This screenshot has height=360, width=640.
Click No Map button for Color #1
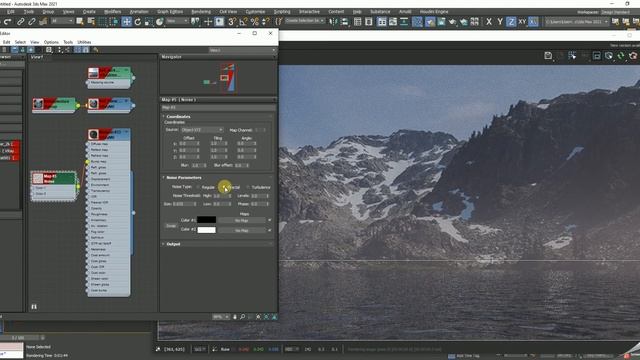241,220
